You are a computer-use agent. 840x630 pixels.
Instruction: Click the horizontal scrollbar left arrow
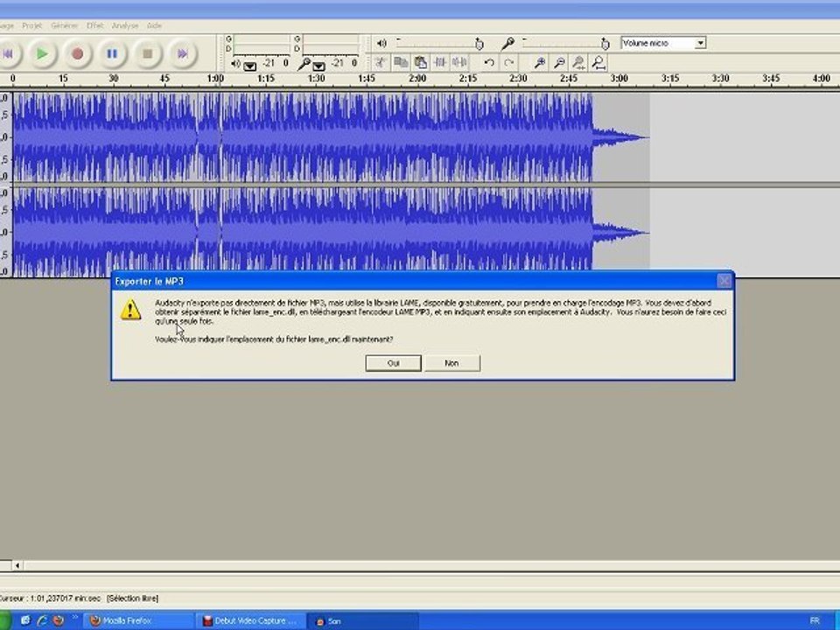[17, 565]
